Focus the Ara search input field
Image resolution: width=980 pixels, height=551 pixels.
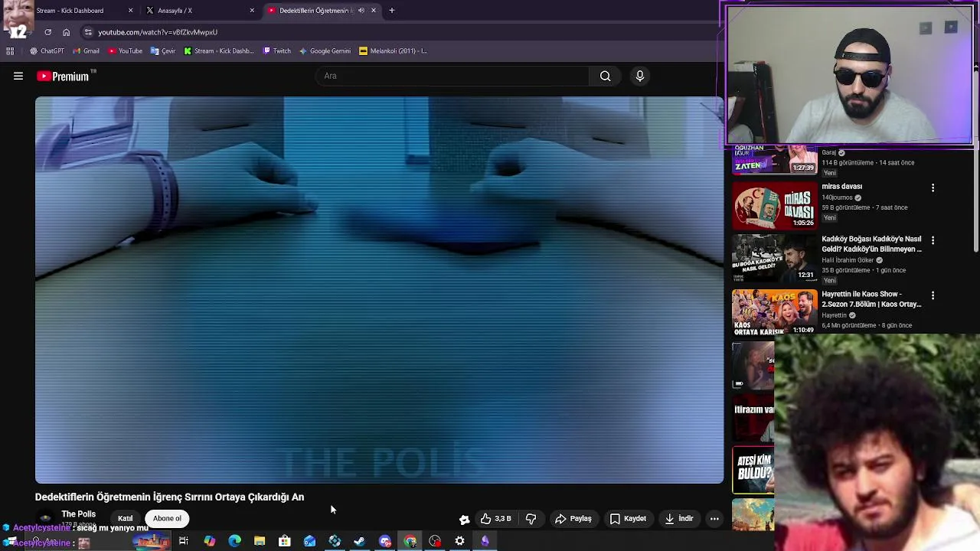[x=452, y=76]
